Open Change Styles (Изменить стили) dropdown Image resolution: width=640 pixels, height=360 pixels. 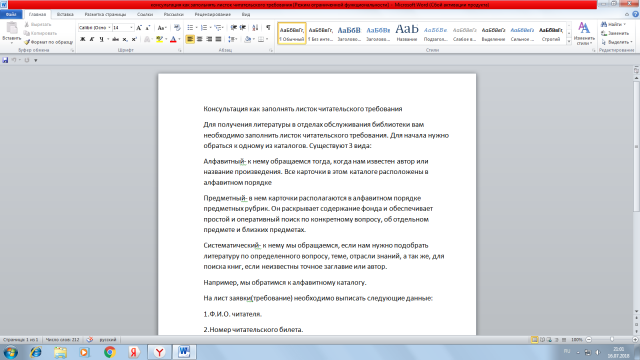pos(584,33)
